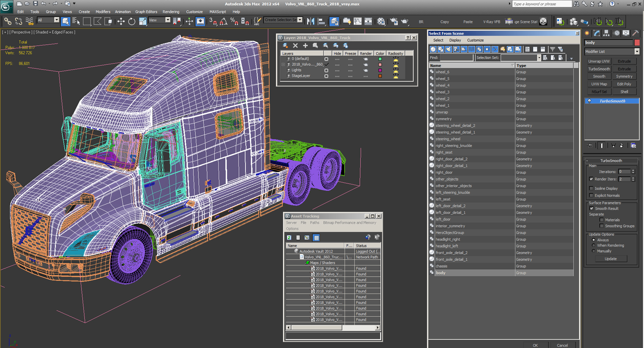Click Refresh icon in Asset Tracking
Image resolution: width=644 pixels, height=348 pixels.
tap(289, 237)
